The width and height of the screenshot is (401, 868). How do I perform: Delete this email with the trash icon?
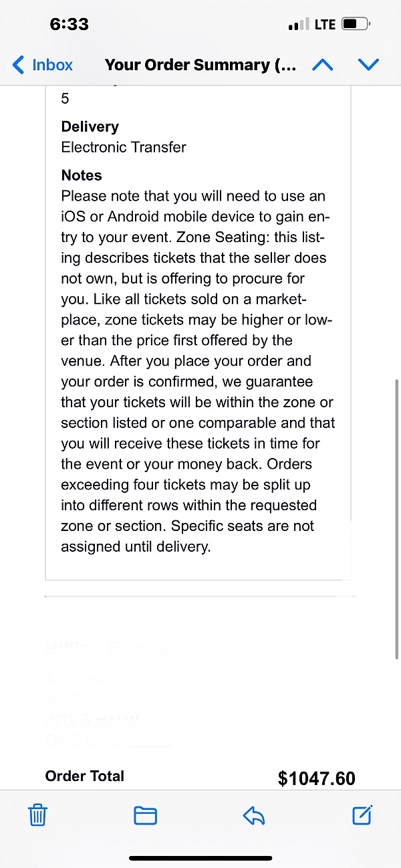(x=37, y=815)
